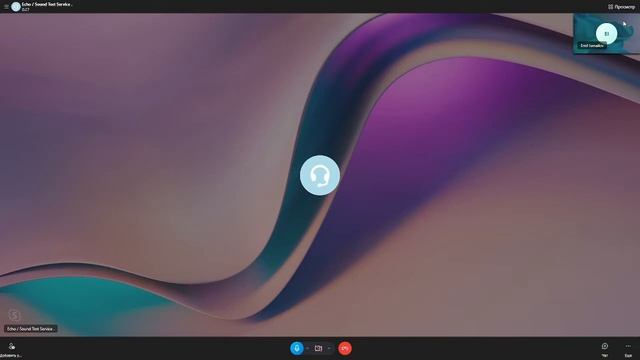Viewport: 640px width, 360px height.
Task: Open the hamburger menu in top bar
Action: (x=6, y=7)
